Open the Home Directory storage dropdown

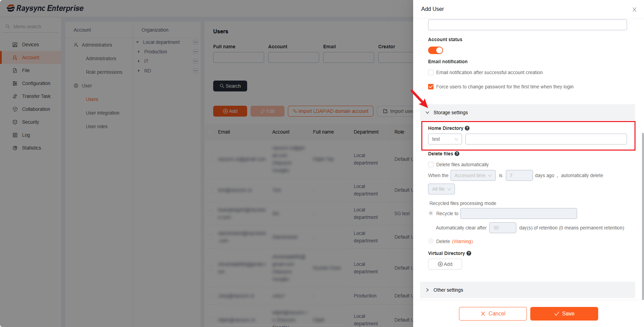click(x=445, y=139)
